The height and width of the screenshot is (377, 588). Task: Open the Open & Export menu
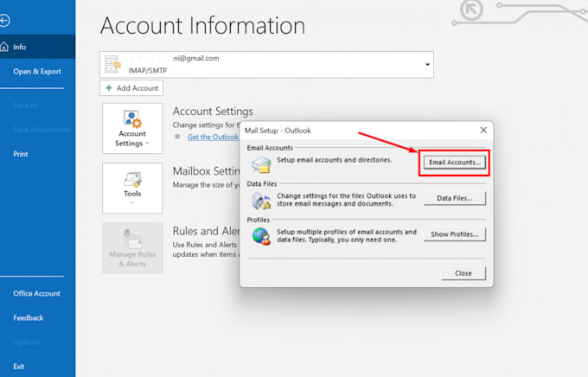[x=36, y=71]
